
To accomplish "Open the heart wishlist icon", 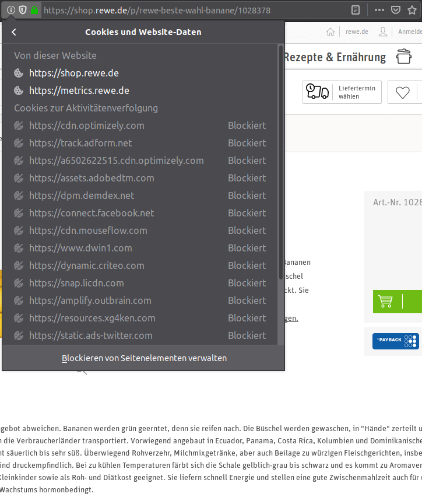I will pyautogui.click(x=402, y=93).
